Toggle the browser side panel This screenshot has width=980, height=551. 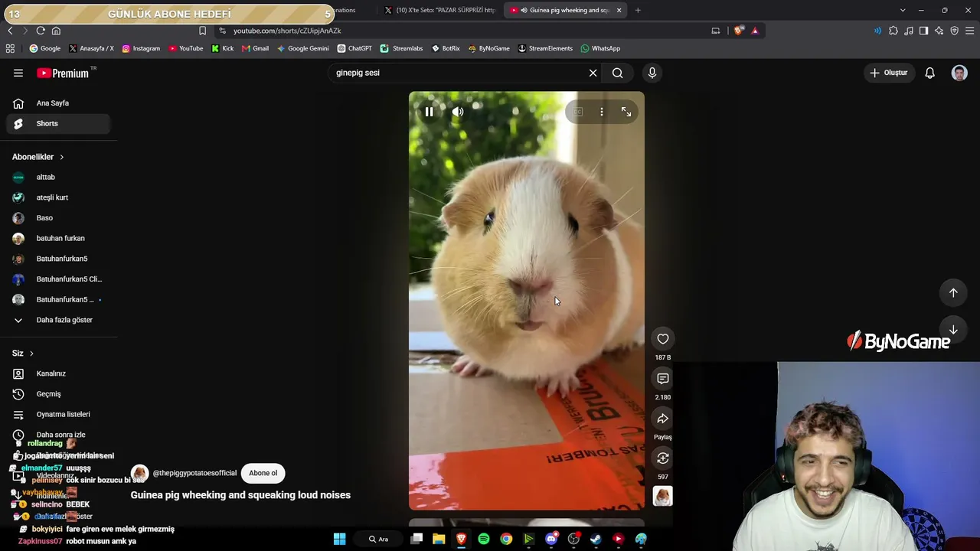click(x=923, y=31)
